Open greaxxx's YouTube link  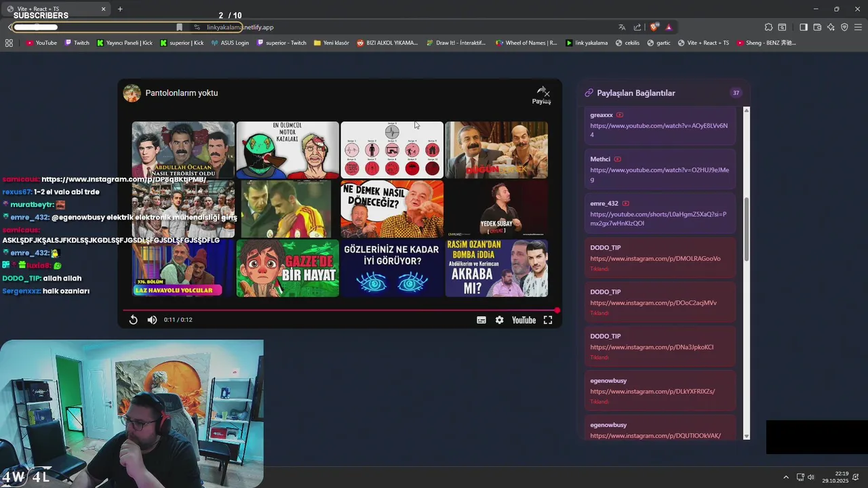(x=659, y=130)
